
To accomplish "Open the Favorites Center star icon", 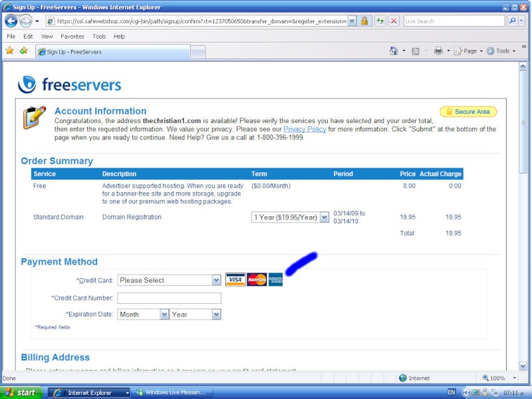I will pos(9,51).
